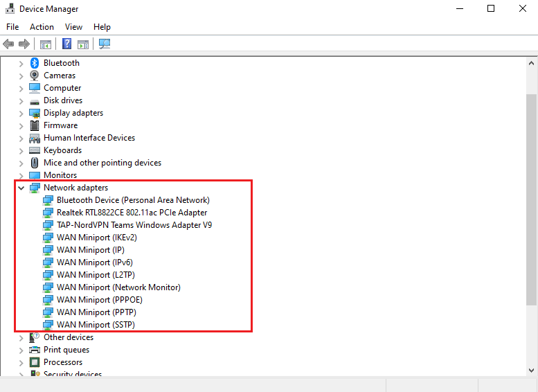Select WAN Miniport (IPv6) entry
Image resolution: width=538 pixels, height=392 pixels.
[x=95, y=262]
